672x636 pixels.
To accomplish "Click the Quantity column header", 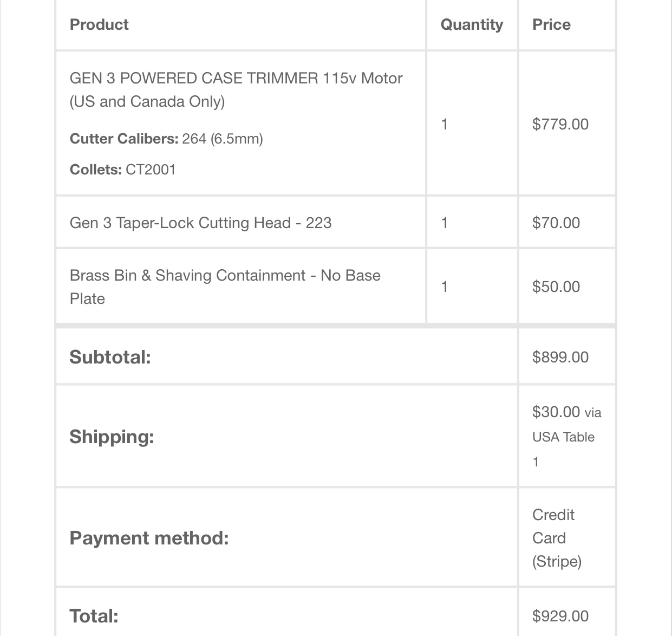I will (472, 24).
